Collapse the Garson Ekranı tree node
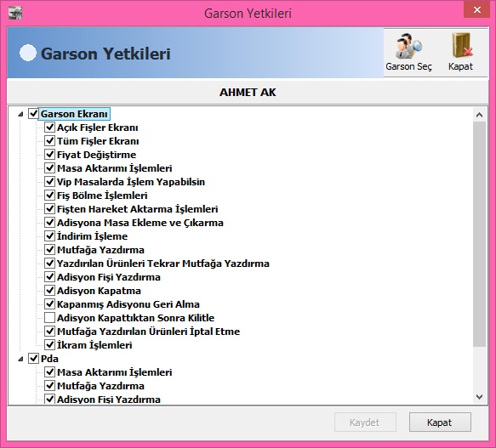The height and width of the screenshot is (448, 496). click(x=20, y=114)
